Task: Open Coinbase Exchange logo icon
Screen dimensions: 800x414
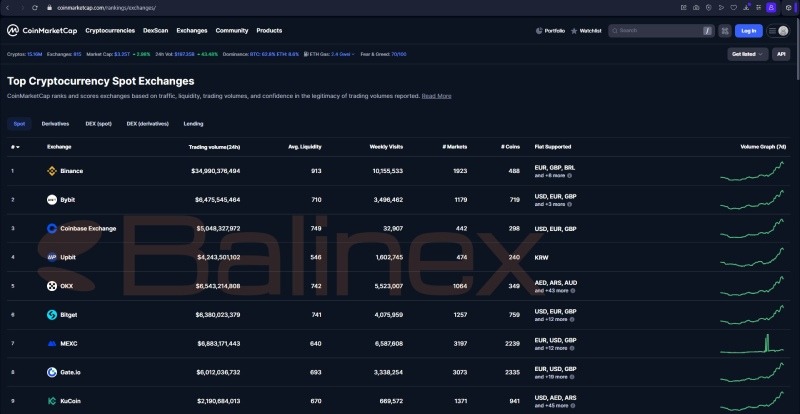Action: point(52,229)
